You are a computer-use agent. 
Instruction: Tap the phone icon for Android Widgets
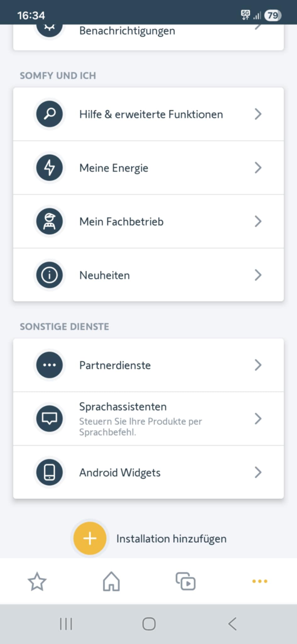point(49,472)
